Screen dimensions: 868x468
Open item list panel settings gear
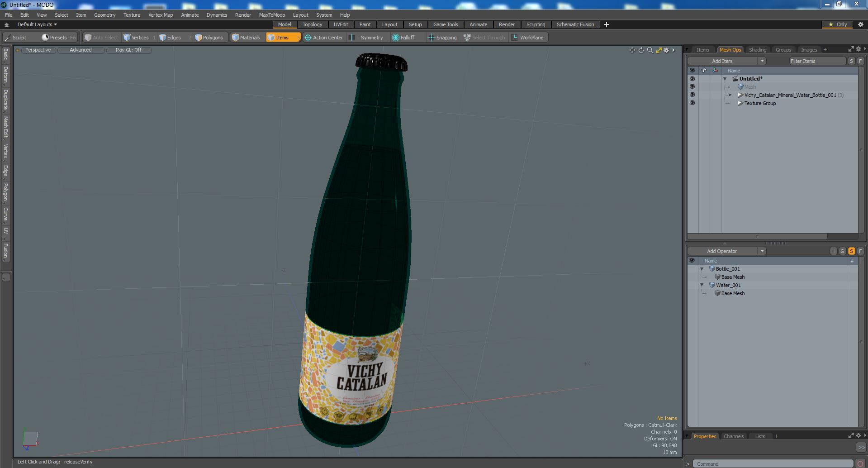[x=858, y=49]
